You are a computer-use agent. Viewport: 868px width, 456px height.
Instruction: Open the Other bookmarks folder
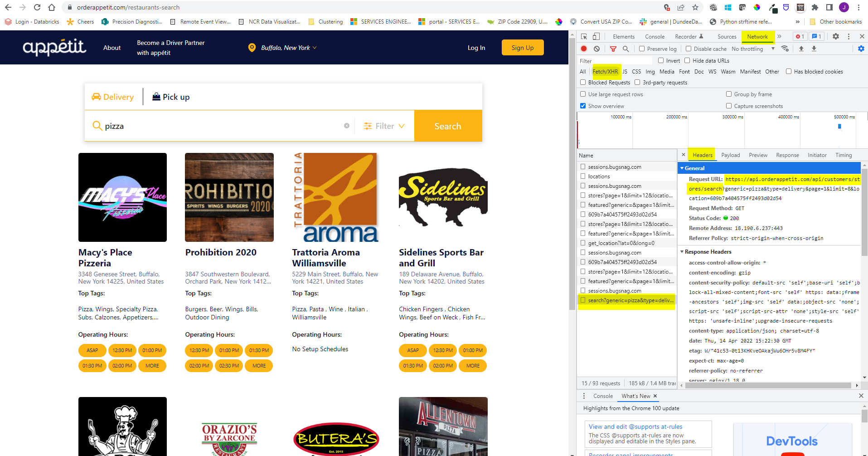pyautogui.click(x=836, y=21)
